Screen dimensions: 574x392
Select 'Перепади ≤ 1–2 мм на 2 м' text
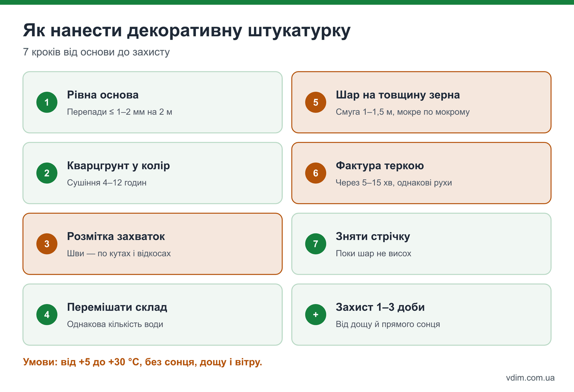pos(119,112)
